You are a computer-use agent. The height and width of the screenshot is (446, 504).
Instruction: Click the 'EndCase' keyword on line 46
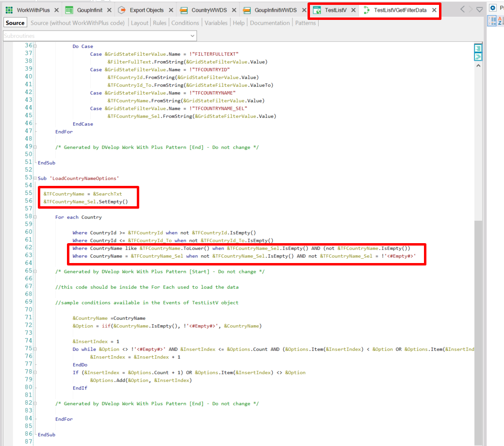click(82, 124)
